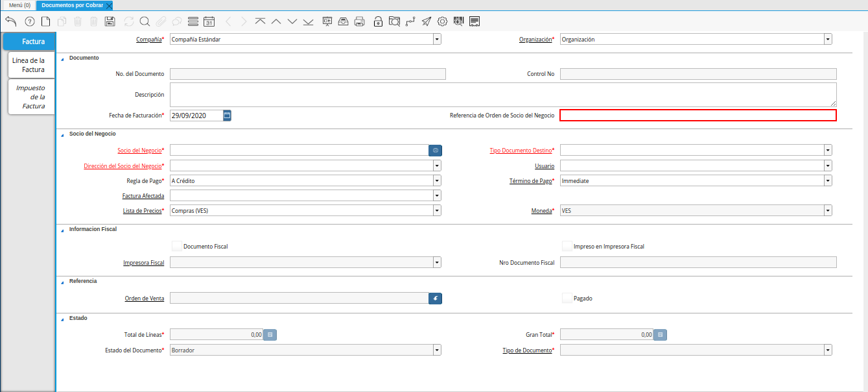Screen dimensions: 868x392
Task: Click the print icon in the toolbar
Action: [x=360, y=21]
